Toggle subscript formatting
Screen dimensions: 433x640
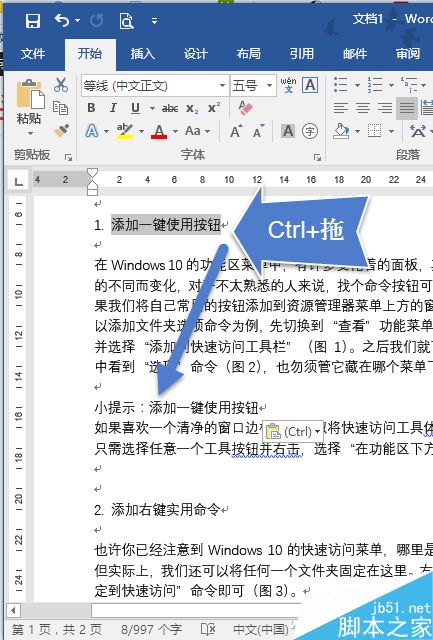pos(192,108)
